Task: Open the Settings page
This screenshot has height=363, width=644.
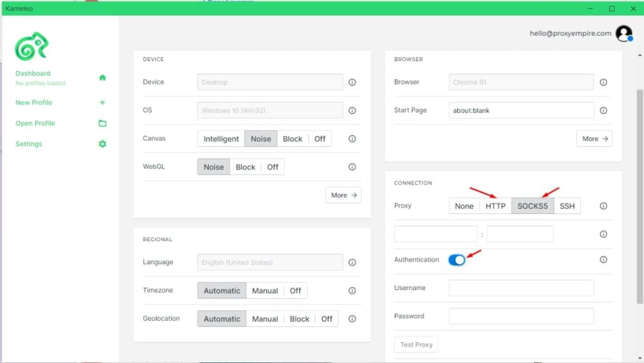Action: [x=29, y=144]
